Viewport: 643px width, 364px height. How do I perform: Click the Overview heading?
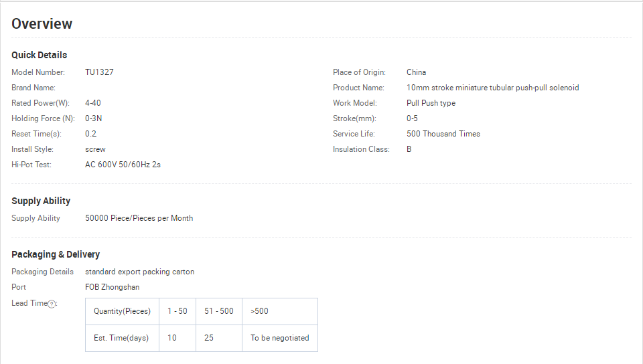[42, 24]
